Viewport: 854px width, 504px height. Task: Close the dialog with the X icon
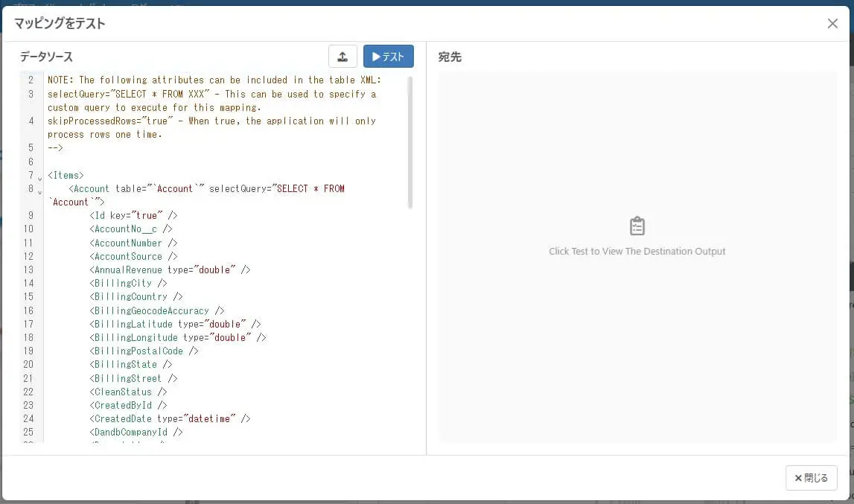point(832,23)
